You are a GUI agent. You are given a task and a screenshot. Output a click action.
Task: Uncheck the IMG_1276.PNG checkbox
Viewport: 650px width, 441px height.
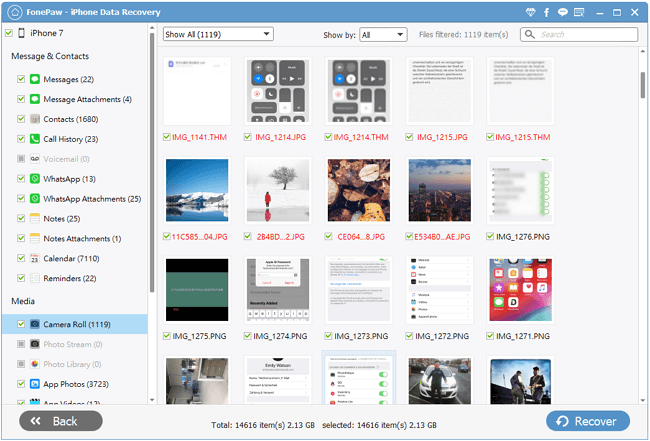coord(490,237)
